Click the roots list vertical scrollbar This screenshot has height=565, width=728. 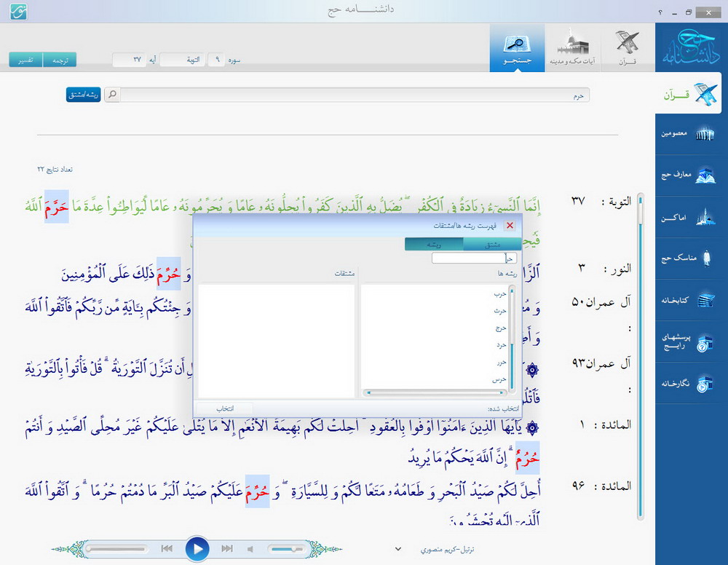(512, 338)
